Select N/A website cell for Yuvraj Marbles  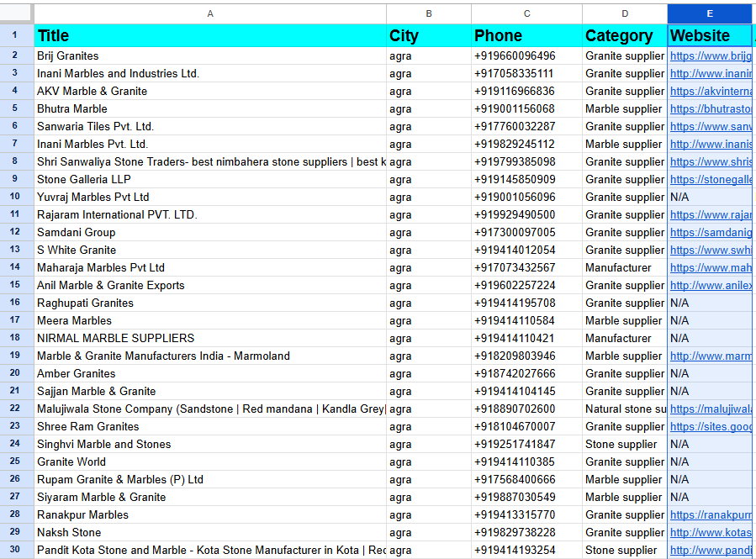point(710,197)
